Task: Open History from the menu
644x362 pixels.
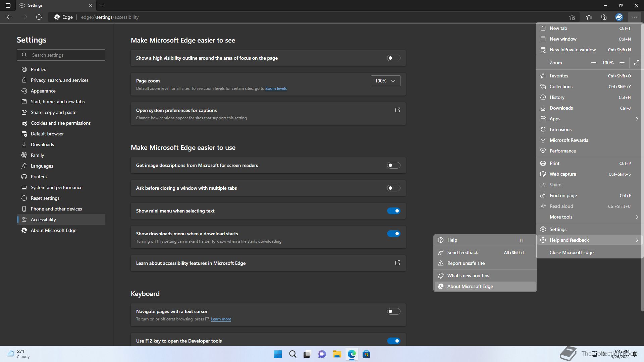Action: (589, 97)
